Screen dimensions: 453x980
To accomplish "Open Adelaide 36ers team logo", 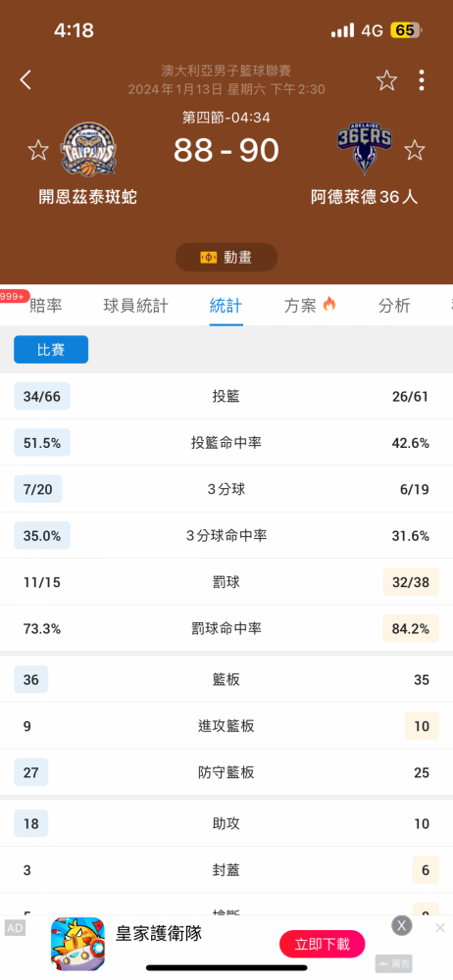I will pyautogui.click(x=364, y=149).
